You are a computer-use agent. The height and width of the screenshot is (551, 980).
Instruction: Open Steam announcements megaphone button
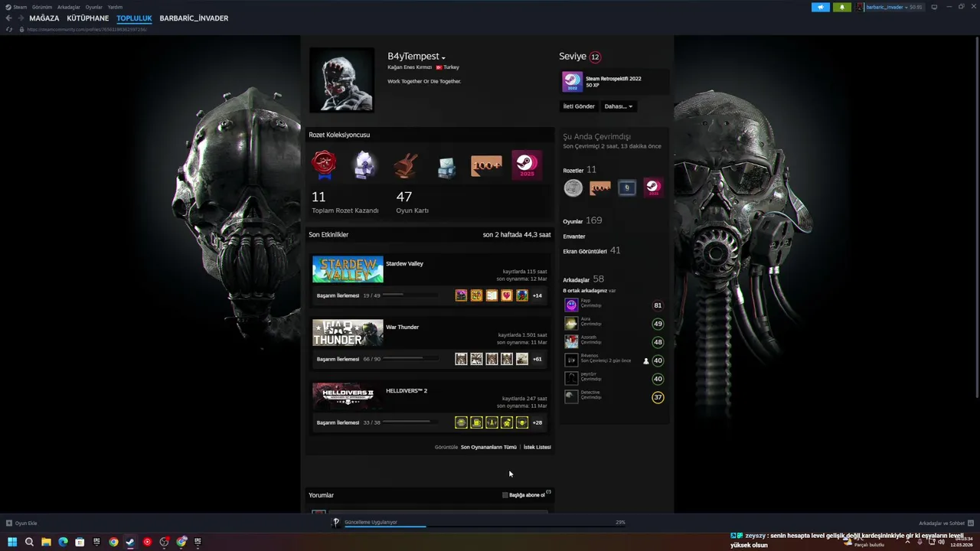click(x=820, y=7)
